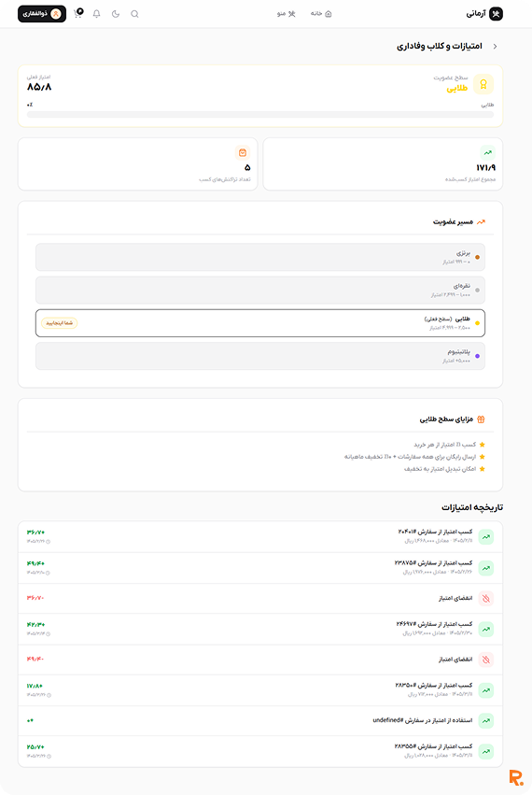
Task: Click expiry icon beside the -۴۹/۴۰ entry
Action: coord(486,660)
